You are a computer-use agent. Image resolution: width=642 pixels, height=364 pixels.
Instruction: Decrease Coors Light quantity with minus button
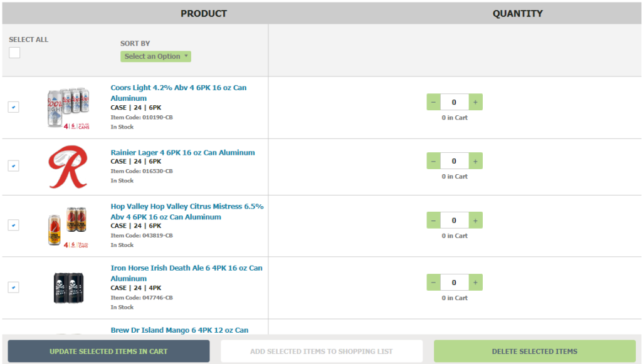(434, 102)
